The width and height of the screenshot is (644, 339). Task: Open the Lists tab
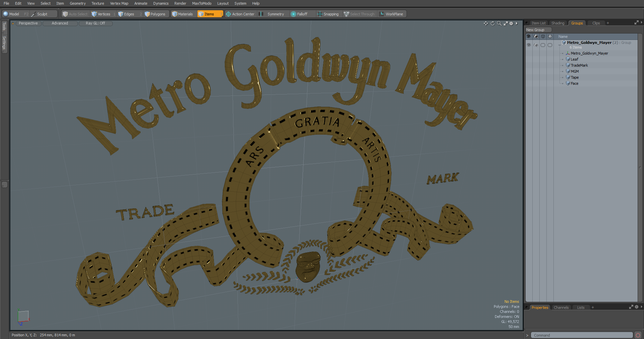click(581, 308)
